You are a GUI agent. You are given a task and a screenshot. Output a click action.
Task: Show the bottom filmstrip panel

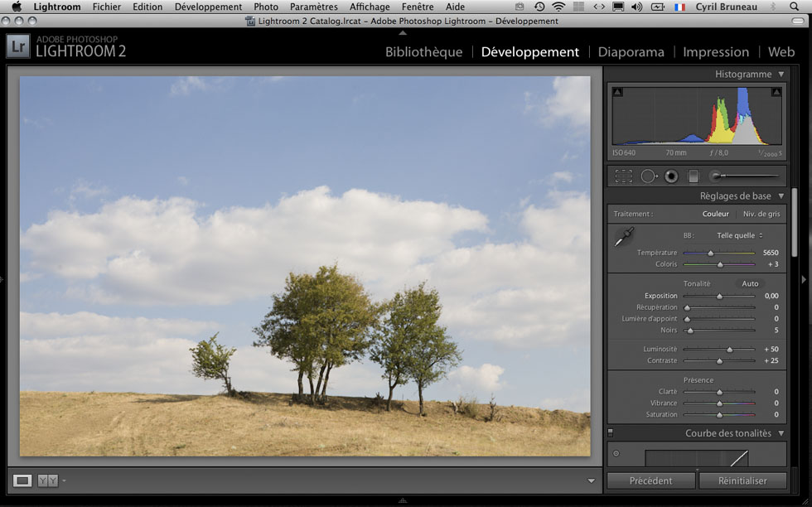[x=403, y=500]
